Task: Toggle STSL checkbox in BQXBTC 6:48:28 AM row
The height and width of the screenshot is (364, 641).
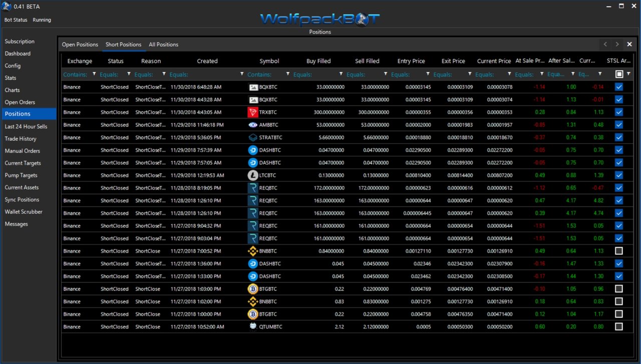Action: click(x=619, y=87)
